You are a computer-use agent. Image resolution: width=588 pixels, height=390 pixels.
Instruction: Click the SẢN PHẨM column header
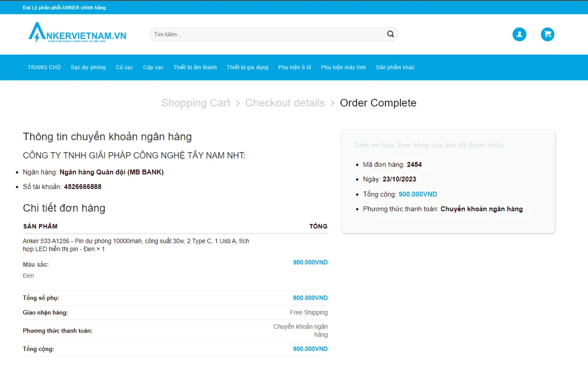pyautogui.click(x=40, y=226)
